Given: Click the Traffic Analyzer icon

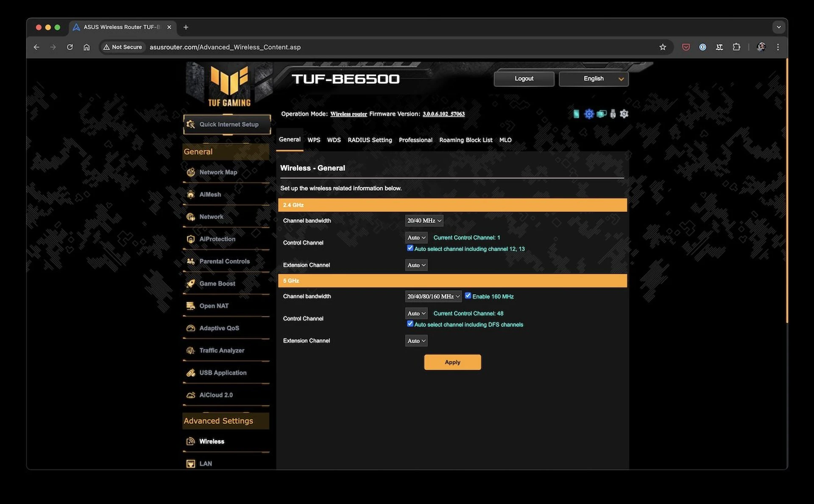Looking at the screenshot, I should (x=191, y=351).
